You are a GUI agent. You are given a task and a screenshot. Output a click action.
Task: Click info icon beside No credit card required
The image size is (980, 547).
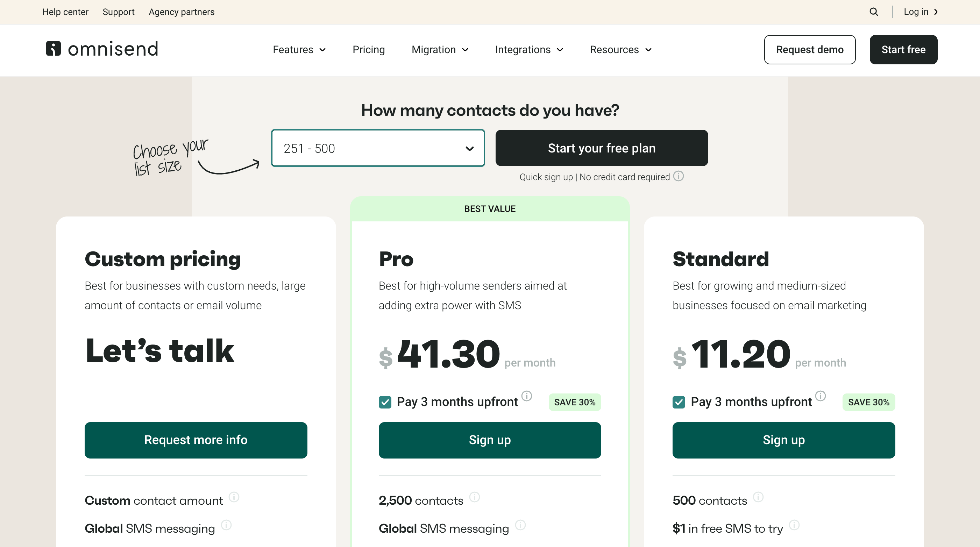(678, 176)
